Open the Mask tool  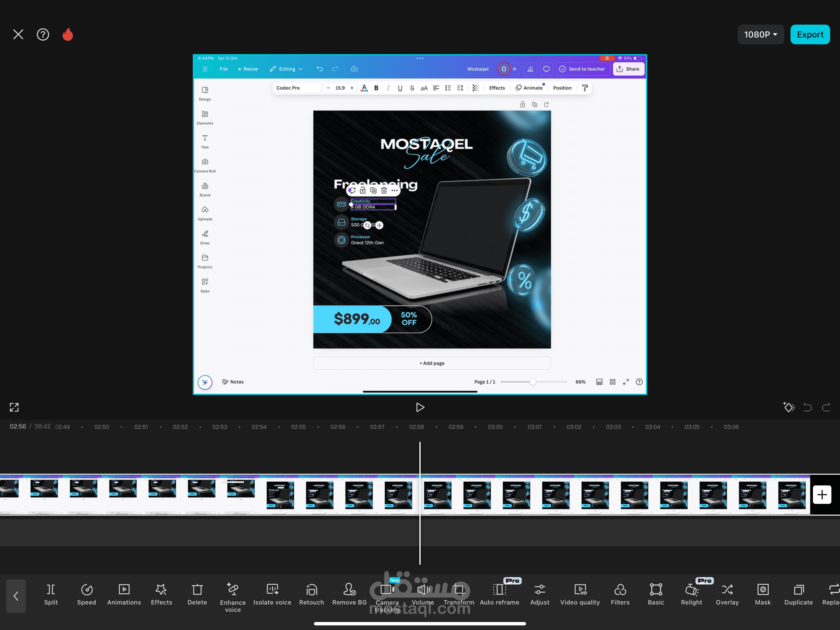tap(763, 594)
